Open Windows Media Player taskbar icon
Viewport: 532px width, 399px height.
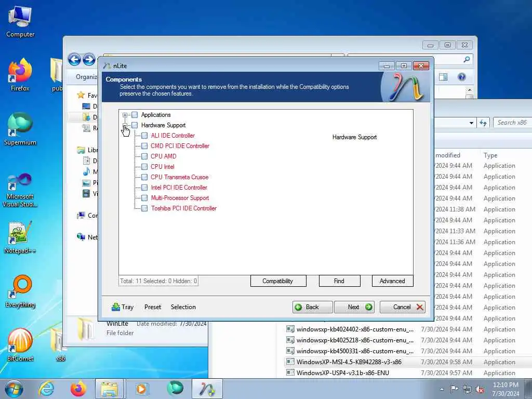[x=141, y=389]
